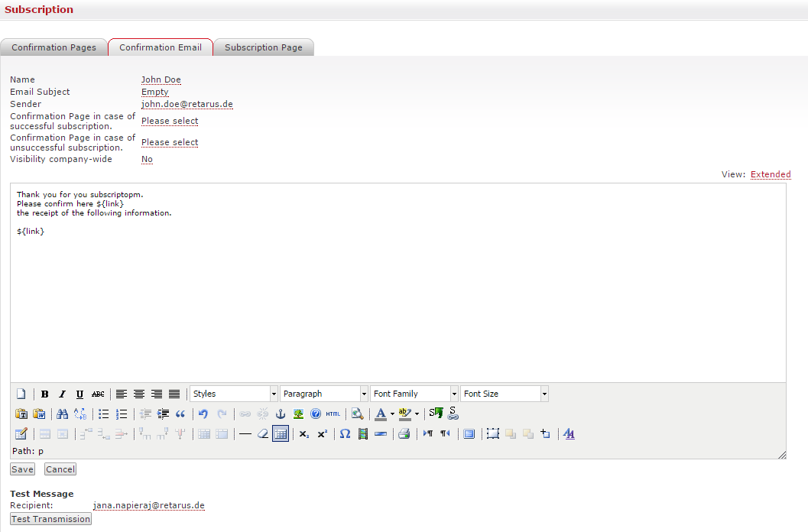Expand the Paragraph format dropdown
The width and height of the screenshot is (808, 532).
point(324,394)
